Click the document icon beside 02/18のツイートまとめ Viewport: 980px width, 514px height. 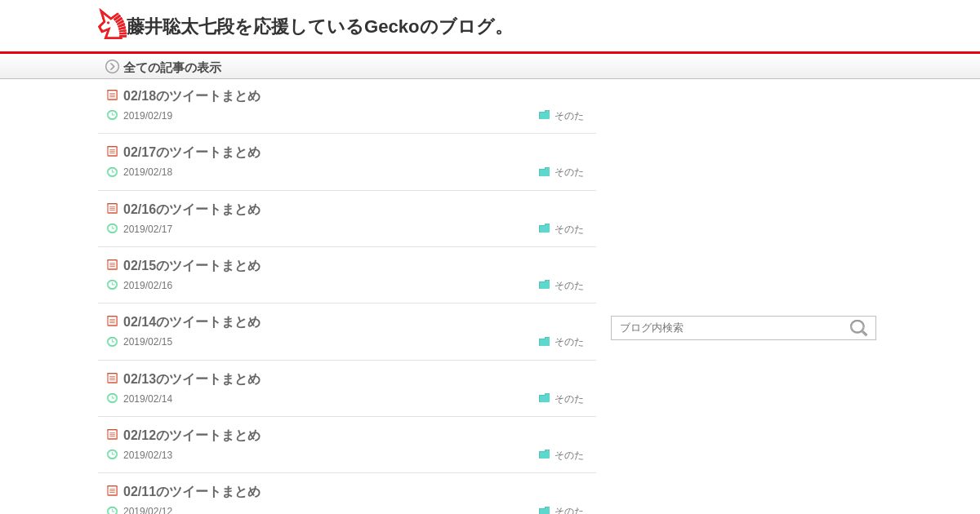[x=113, y=95]
